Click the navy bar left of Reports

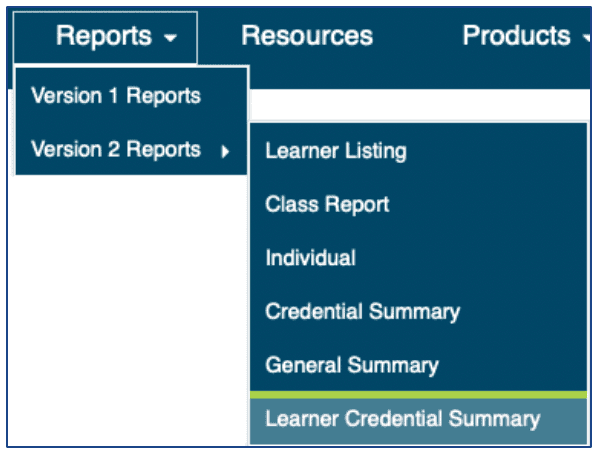click(x=28, y=37)
